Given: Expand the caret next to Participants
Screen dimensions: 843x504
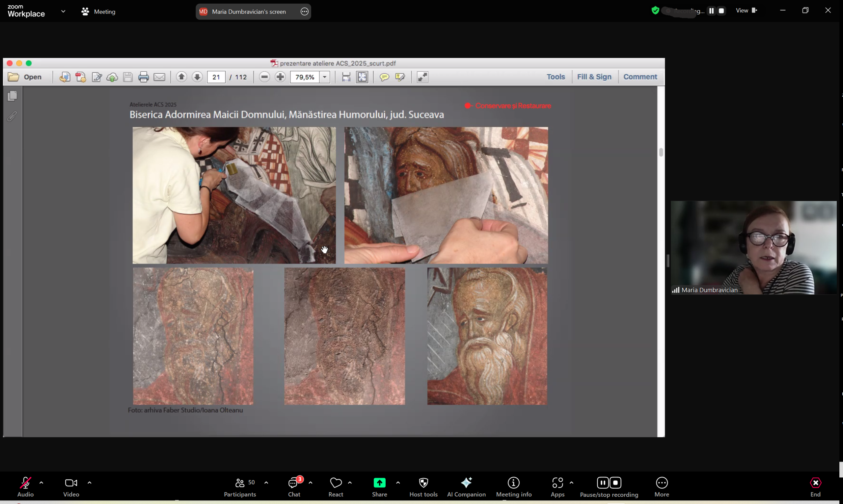Looking at the screenshot, I should 266,482.
